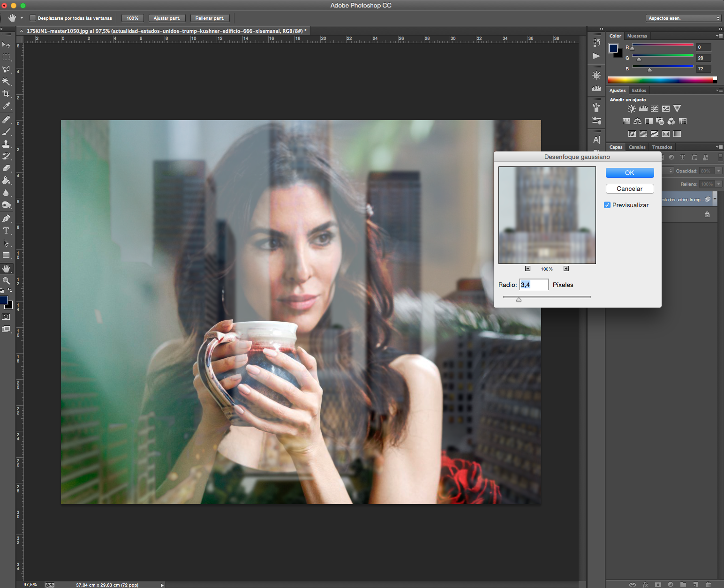724x588 pixels.
Task: Select the Move tool
Action: [x=6, y=45]
